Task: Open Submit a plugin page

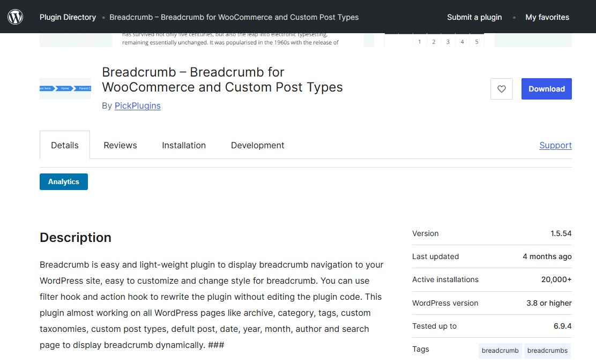Action: pos(474,17)
